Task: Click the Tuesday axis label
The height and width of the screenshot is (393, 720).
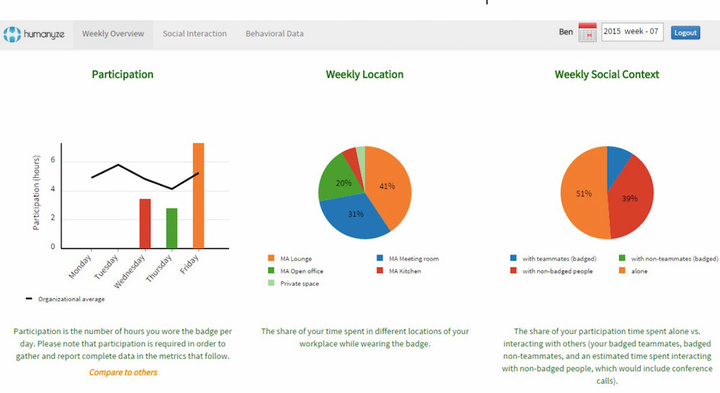Action: 107,267
